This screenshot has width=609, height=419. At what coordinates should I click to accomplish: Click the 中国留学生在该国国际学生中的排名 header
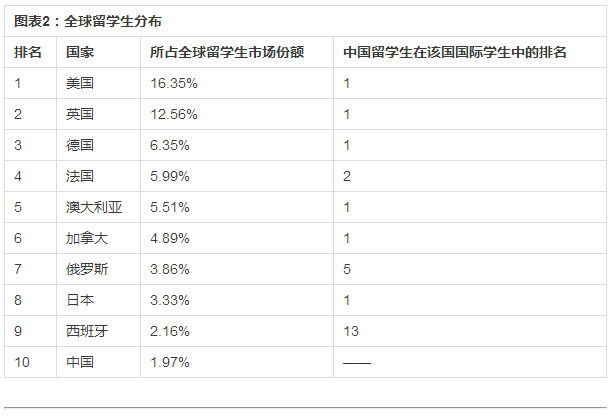coord(455,52)
